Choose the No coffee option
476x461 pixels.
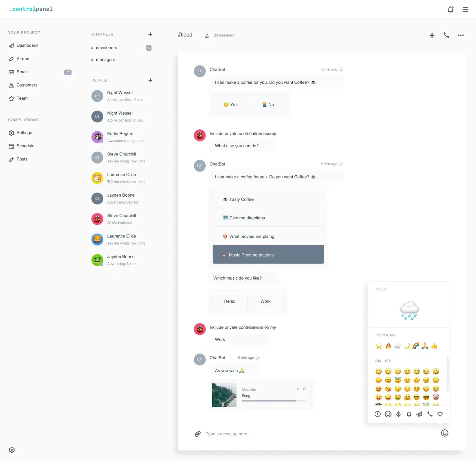click(x=268, y=104)
